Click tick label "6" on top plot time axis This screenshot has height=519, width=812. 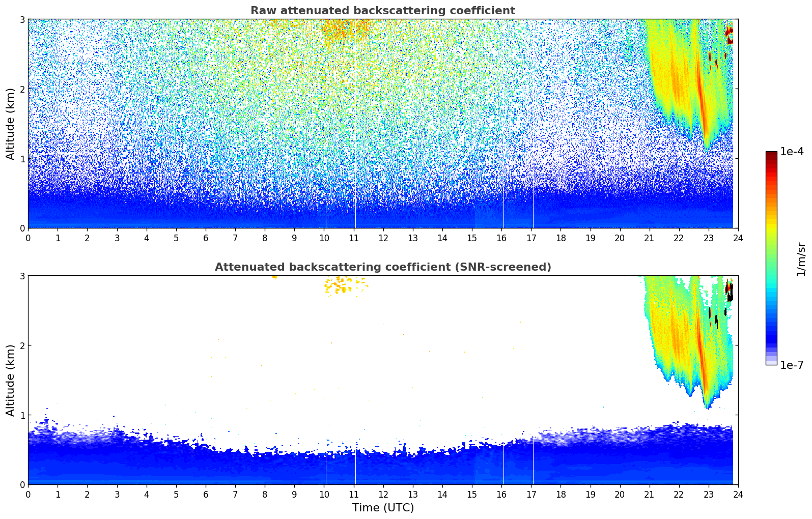(206, 238)
